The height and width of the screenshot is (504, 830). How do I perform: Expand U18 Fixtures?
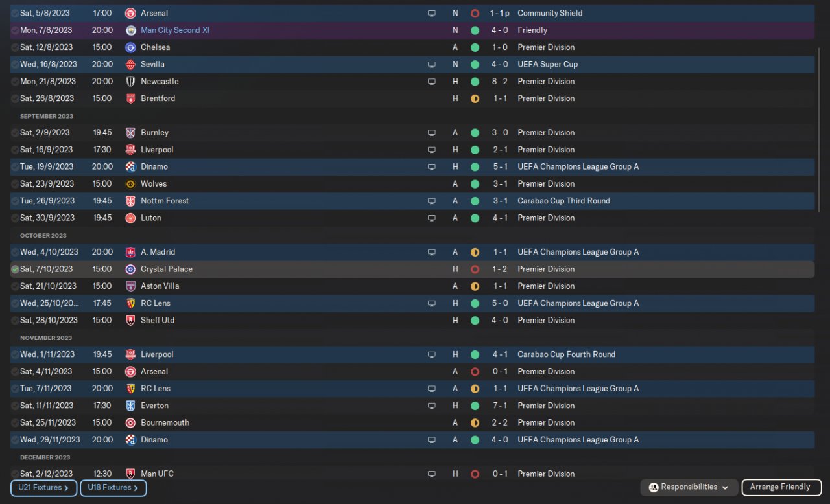click(x=113, y=488)
